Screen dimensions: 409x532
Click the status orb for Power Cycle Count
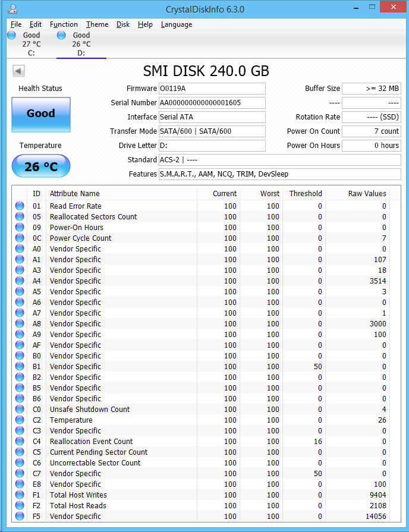[20, 238]
